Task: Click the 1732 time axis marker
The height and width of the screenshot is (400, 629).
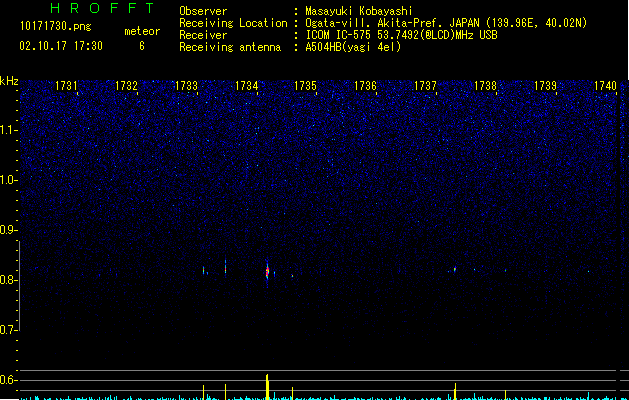Action: coord(126,86)
